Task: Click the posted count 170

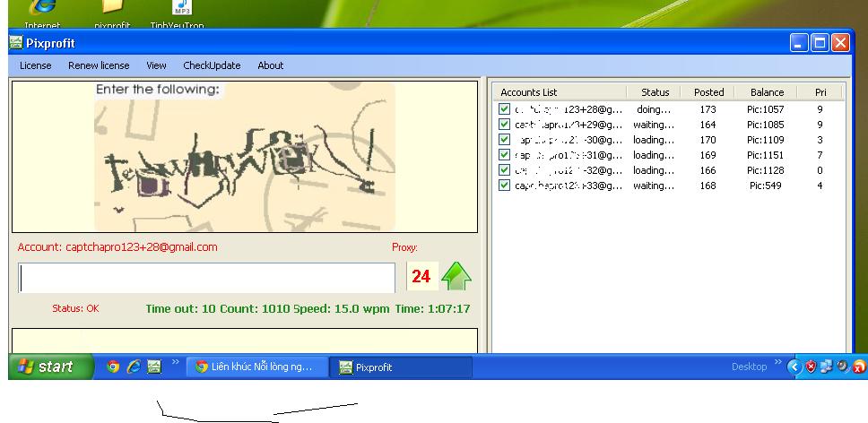Action: (707, 140)
